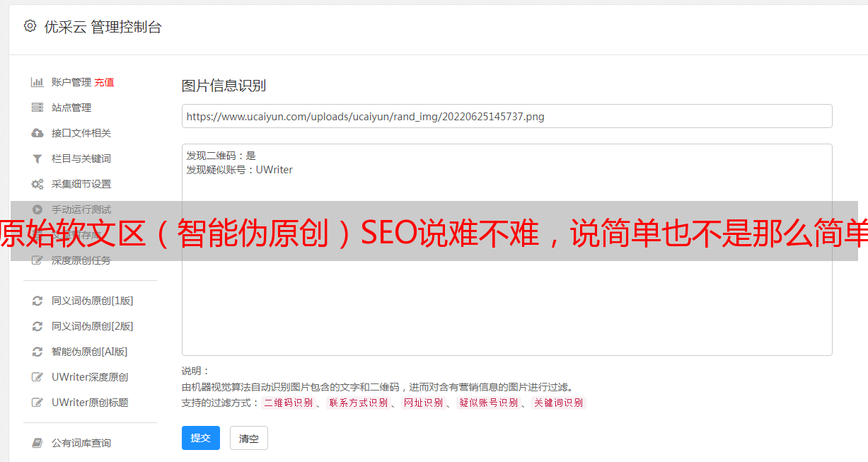Open the 站点管理 sidebar entry

click(71, 108)
